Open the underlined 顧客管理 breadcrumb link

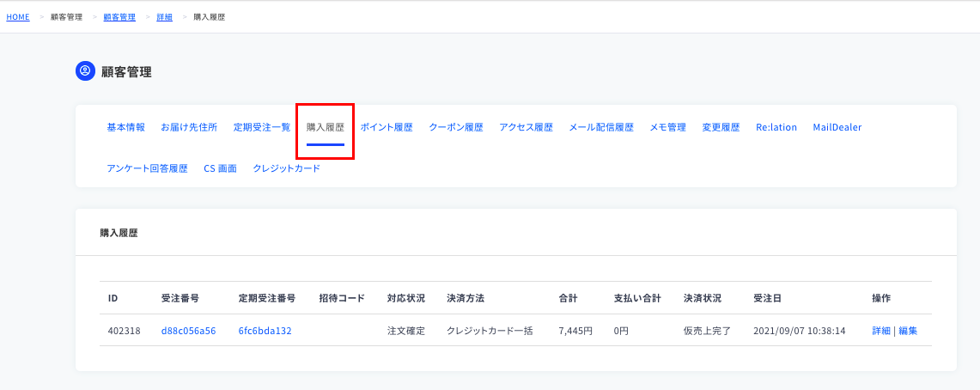pos(119,17)
